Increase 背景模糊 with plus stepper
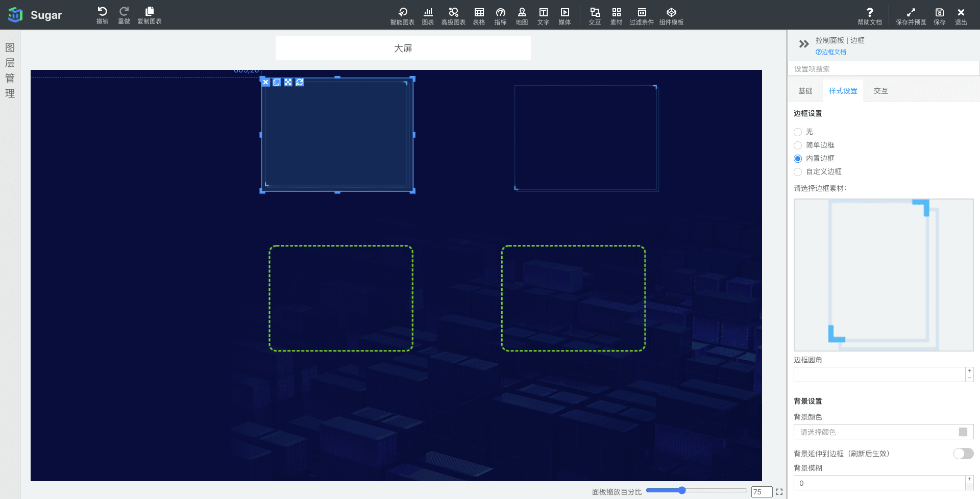980x499 pixels. pyautogui.click(x=969, y=479)
